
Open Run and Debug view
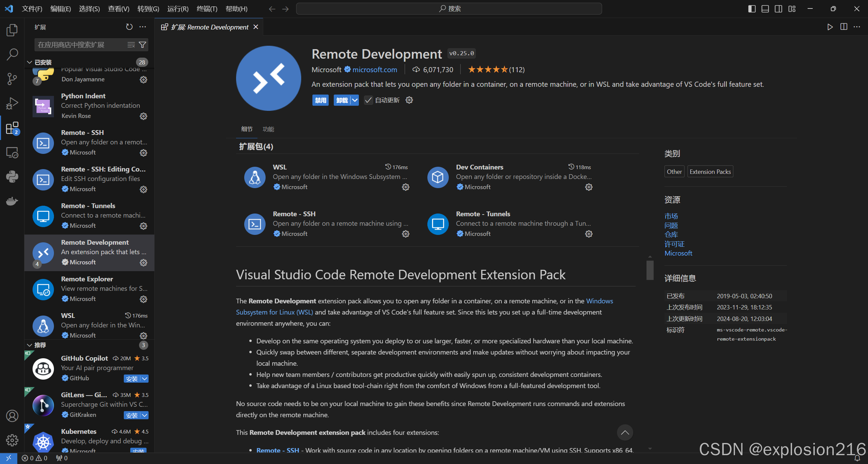pyautogui.click(x=12, y=103)
